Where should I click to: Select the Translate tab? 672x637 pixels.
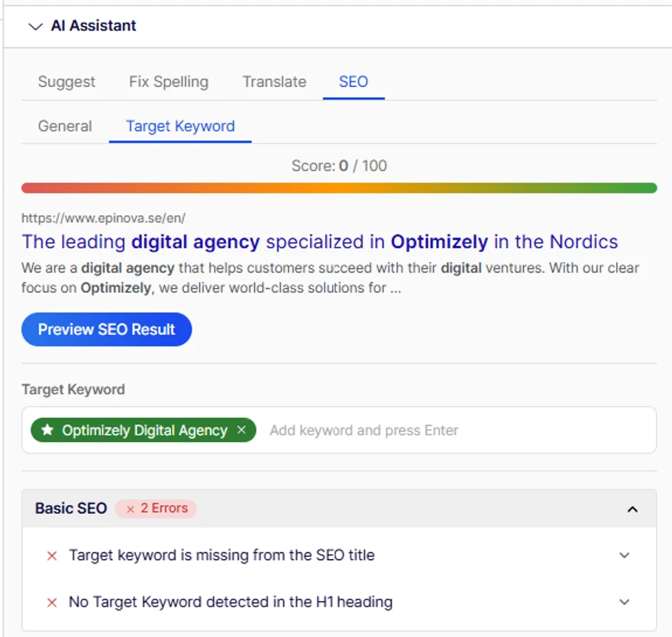(274, 82)
